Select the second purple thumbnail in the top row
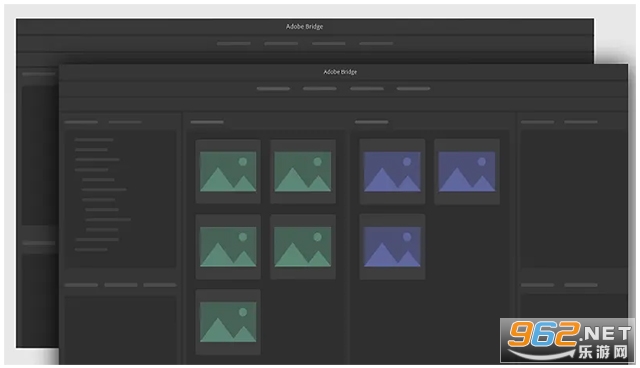The width and height of the screenshot is (640, 368). click(467, 171)
